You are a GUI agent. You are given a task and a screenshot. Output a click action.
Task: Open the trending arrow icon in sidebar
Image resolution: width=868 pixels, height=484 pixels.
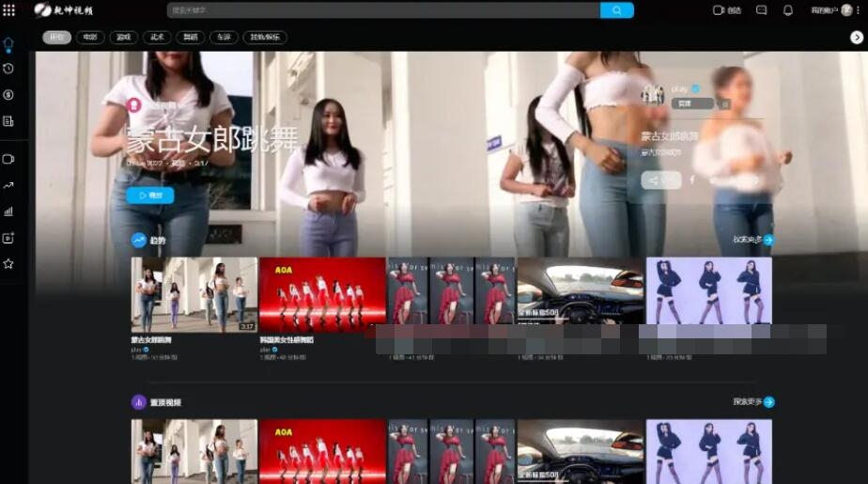[x=8, y=185]
